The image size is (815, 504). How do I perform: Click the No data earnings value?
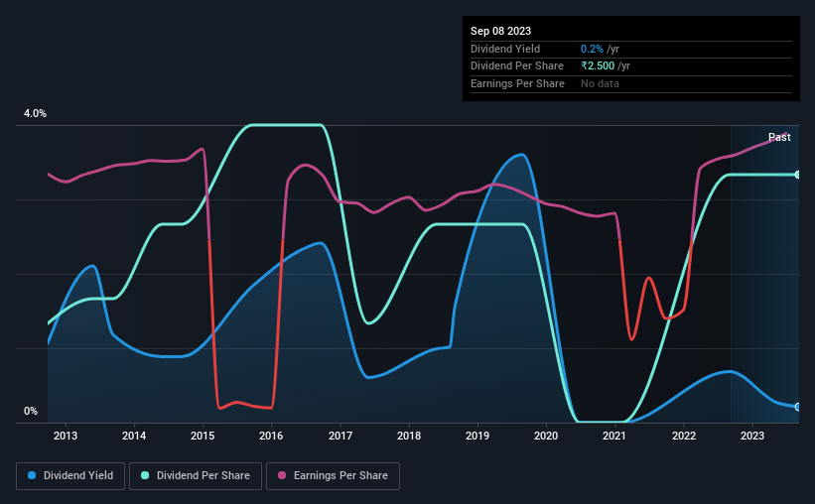[x=600, y=83]
